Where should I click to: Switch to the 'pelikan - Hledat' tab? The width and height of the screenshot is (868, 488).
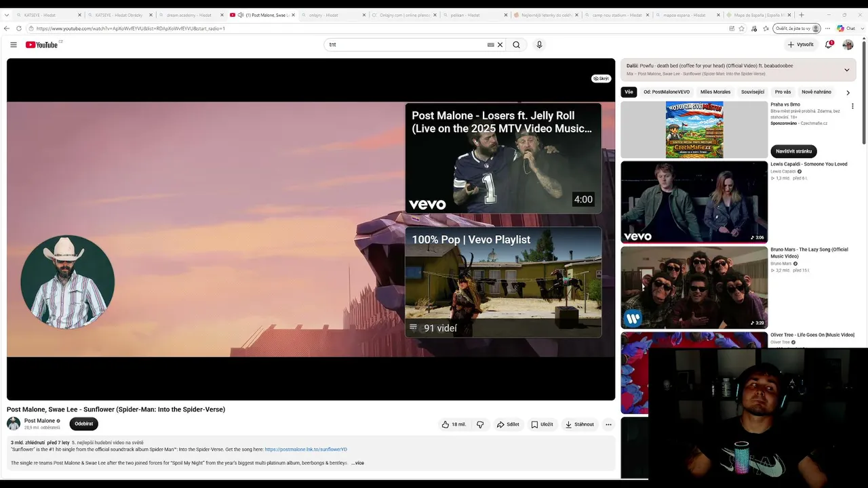point(473,15)
